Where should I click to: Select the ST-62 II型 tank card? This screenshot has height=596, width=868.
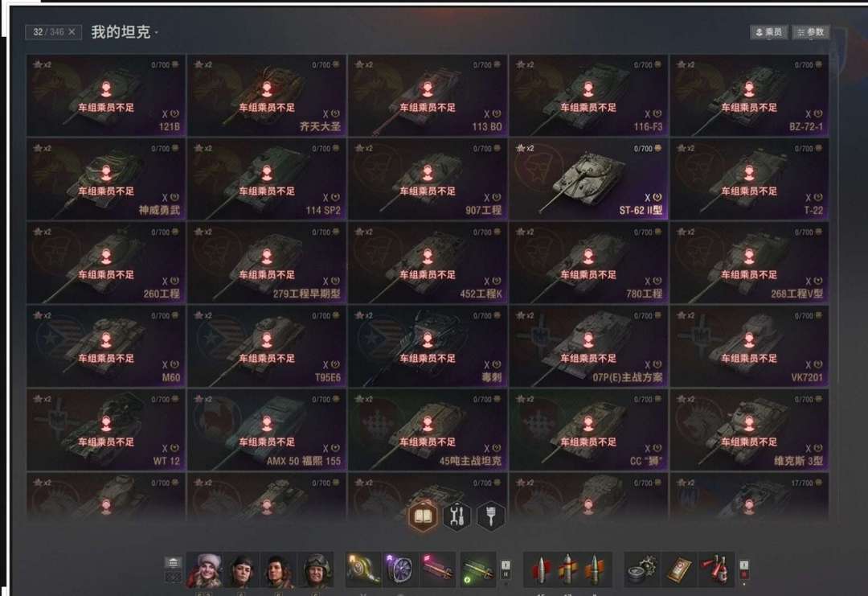pos(588,179)
